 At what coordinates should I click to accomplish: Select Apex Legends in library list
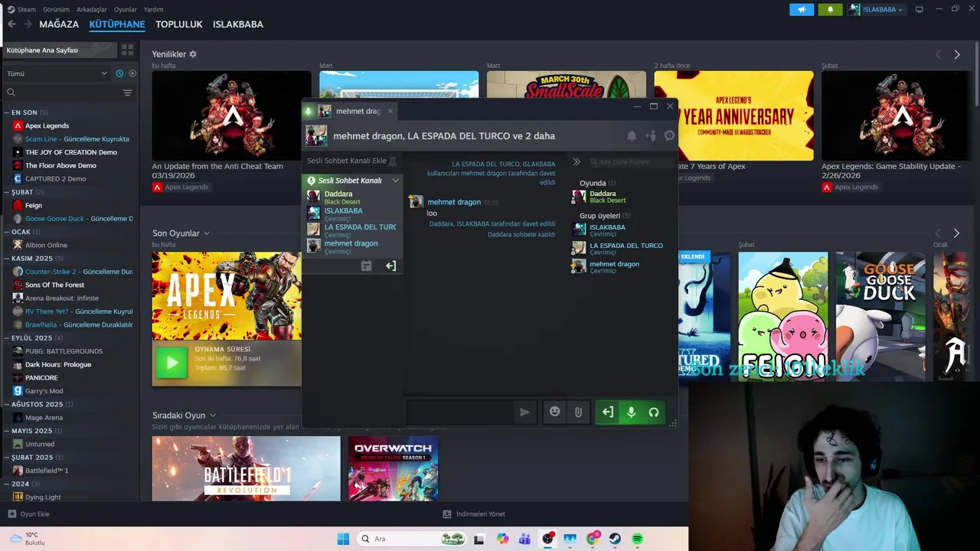pos(47,126)
